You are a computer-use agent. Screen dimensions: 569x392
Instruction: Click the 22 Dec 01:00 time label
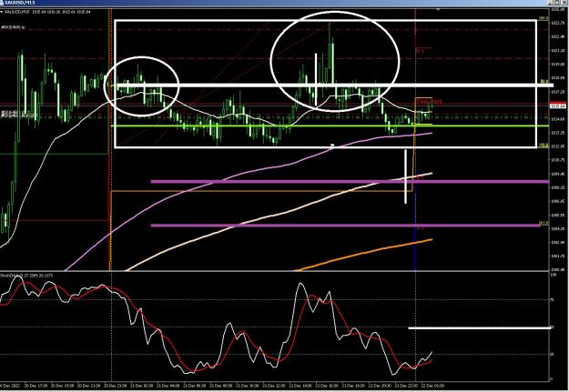tap(433, 386)
